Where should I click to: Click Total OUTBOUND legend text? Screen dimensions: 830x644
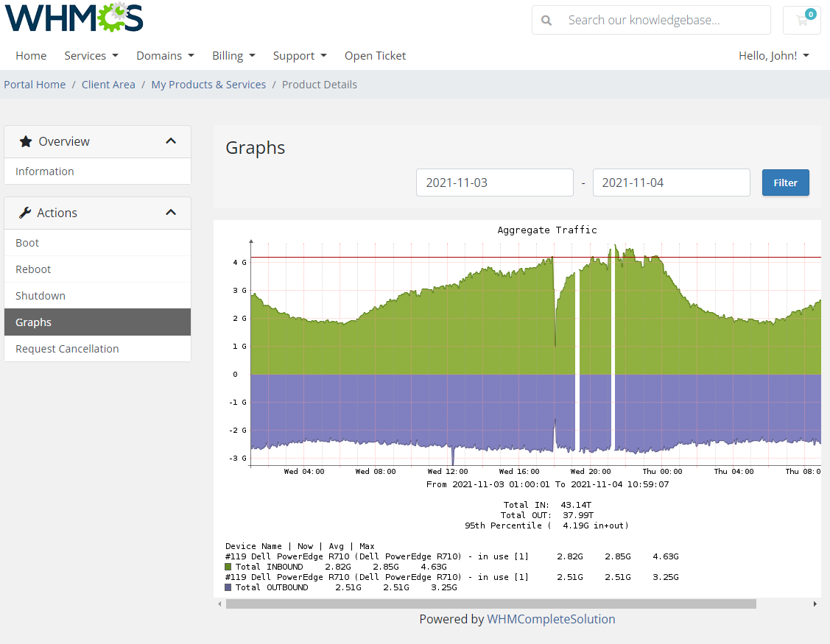[272, 587]
